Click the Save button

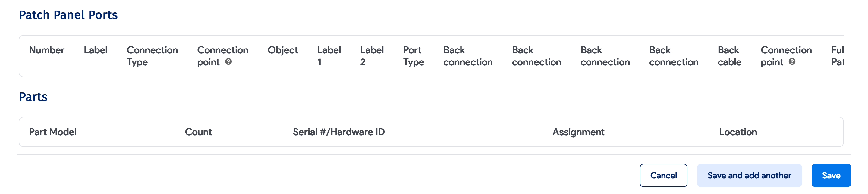click(x=831, y=175)
